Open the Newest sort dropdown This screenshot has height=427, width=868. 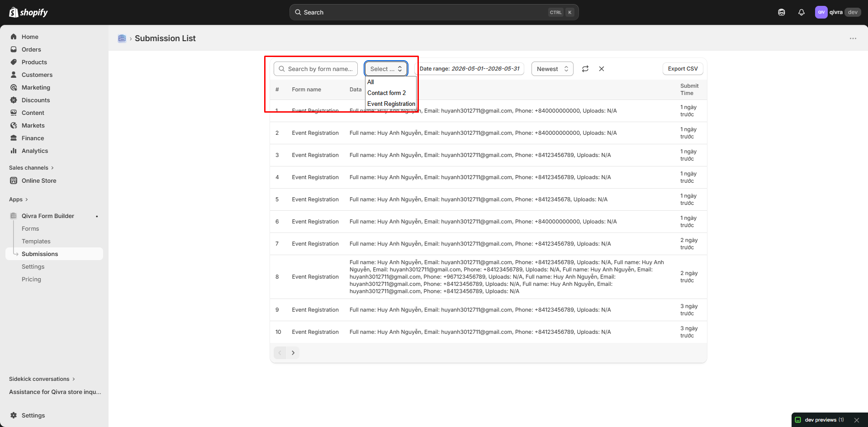[x=552, y=69]
